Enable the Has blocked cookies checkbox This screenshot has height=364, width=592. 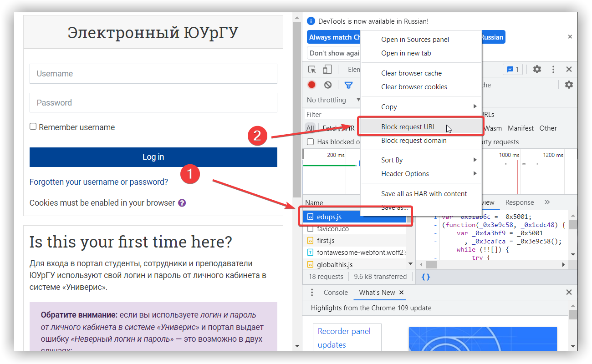click(310, 142)
